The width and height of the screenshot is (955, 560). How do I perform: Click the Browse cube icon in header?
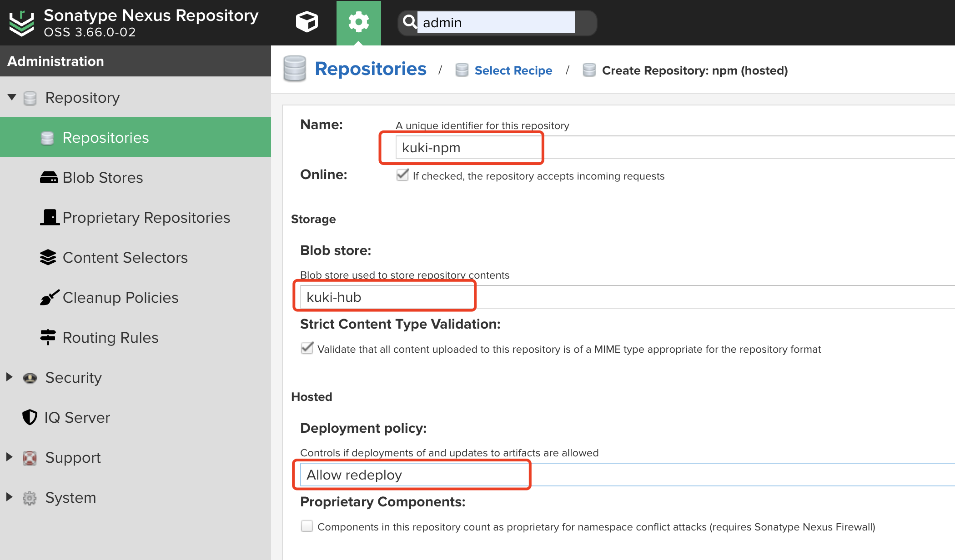click(x=307, y=22)
